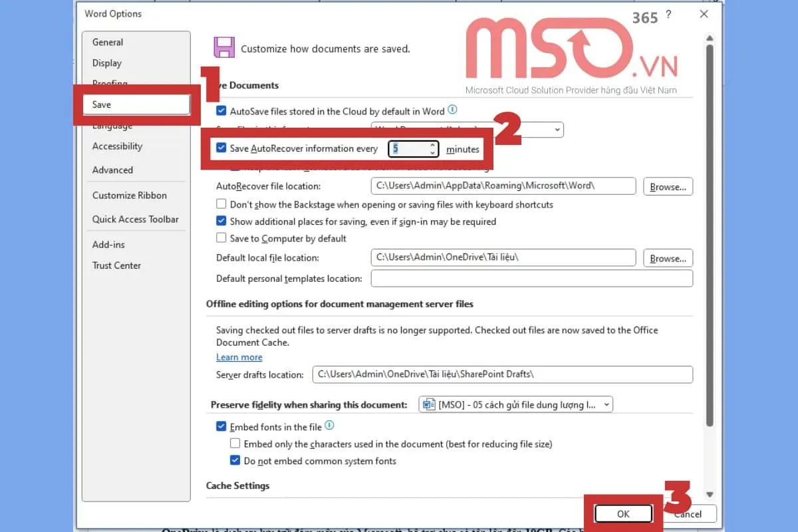The image size is (798, 532).
Task: Click Browse next to AutoRecover file location
Action: pos(668,186)
